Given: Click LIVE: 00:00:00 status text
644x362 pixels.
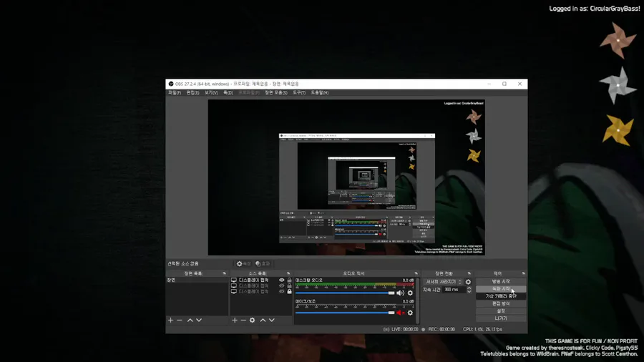Looking at the screenshot, I should point(404,329).
